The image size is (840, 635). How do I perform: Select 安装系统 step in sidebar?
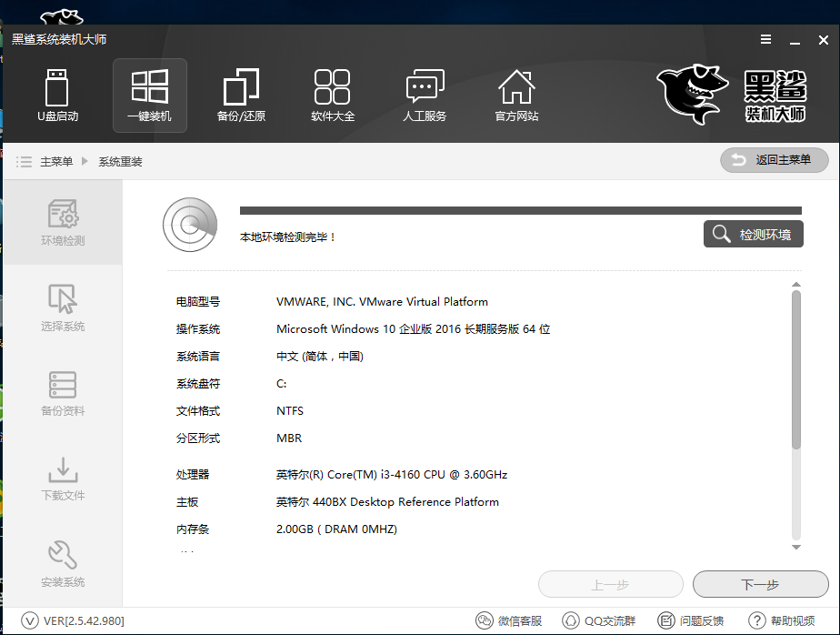pos(63,563)
